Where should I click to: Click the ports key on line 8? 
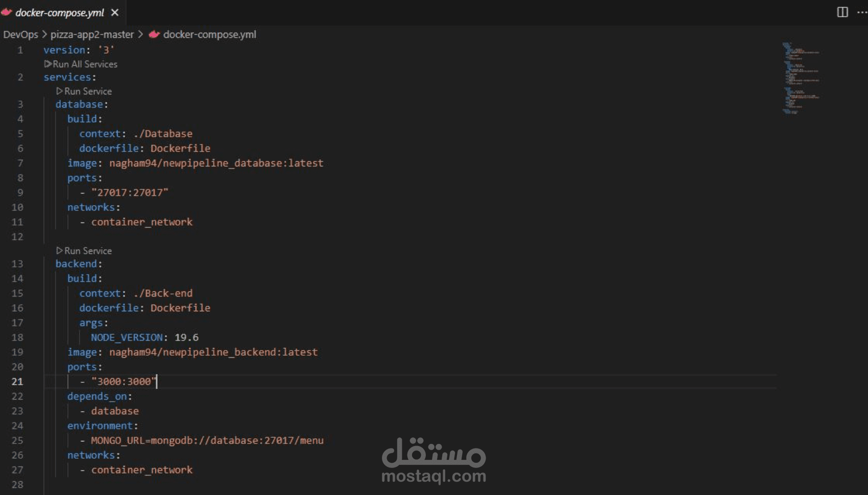click(x=82, y=178)
